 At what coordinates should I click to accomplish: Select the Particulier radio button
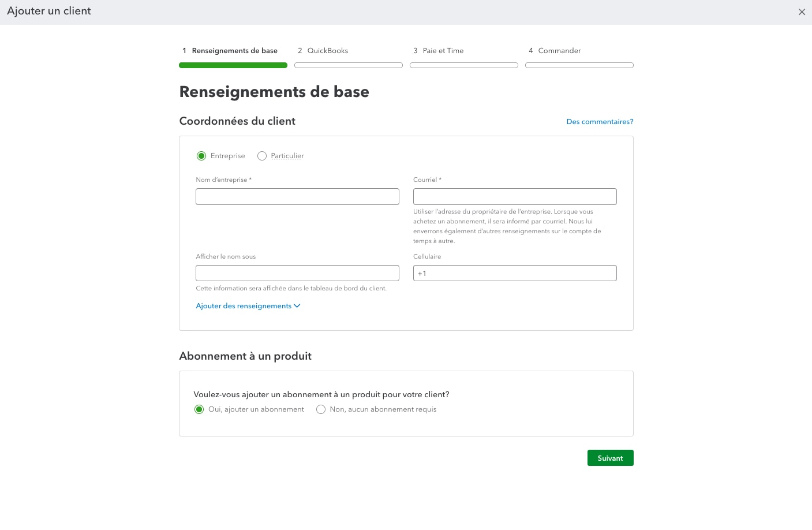pos(262,156)
